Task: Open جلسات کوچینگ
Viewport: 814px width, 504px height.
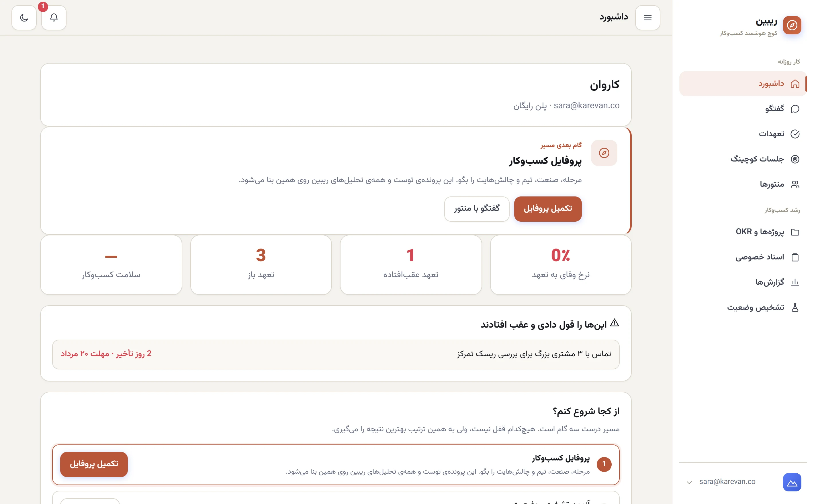Action: pyautogui.click(x=743, y=159)
